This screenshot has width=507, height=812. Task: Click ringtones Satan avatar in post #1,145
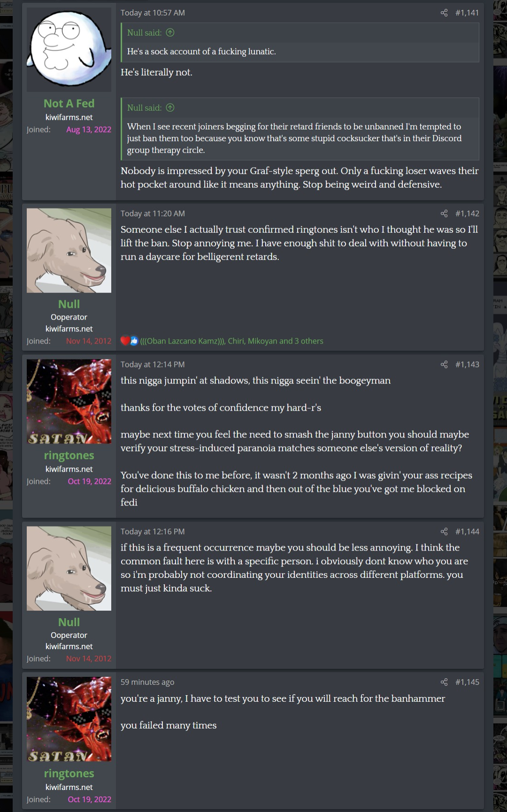coord(69,719)
